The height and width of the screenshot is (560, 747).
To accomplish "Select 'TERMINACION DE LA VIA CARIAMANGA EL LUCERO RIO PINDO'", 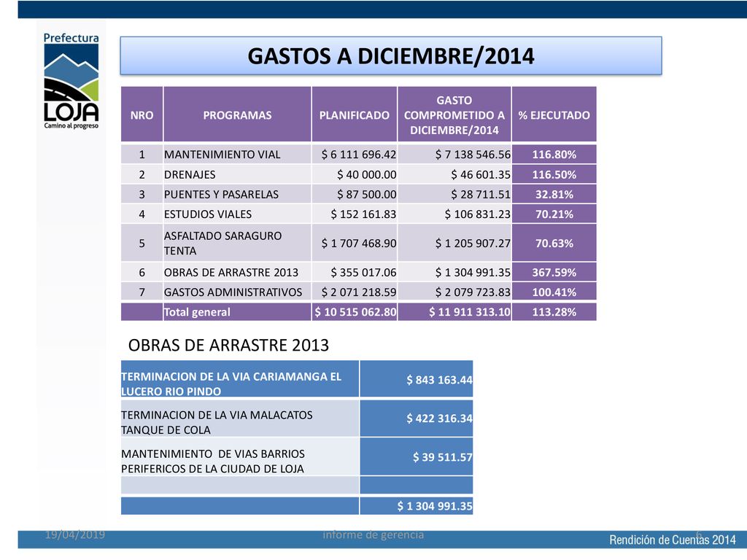I will pyautogui.click(x=239, y=379).
